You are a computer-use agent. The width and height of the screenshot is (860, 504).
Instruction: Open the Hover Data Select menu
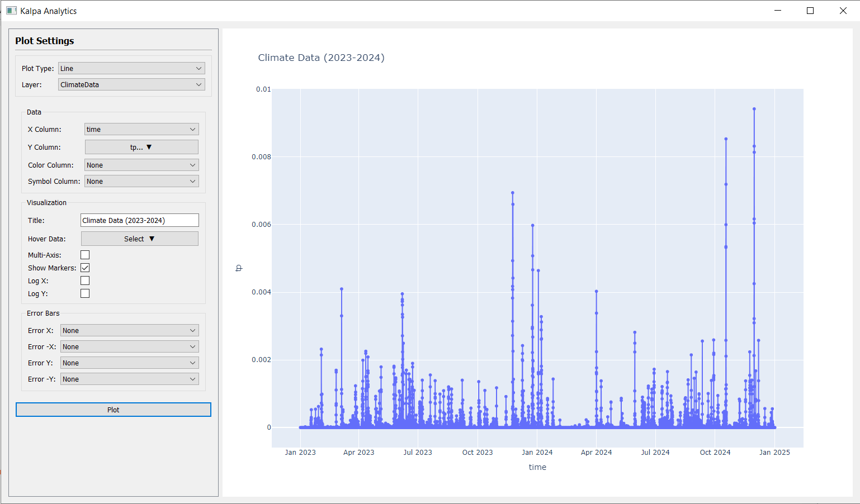[139, 239]
